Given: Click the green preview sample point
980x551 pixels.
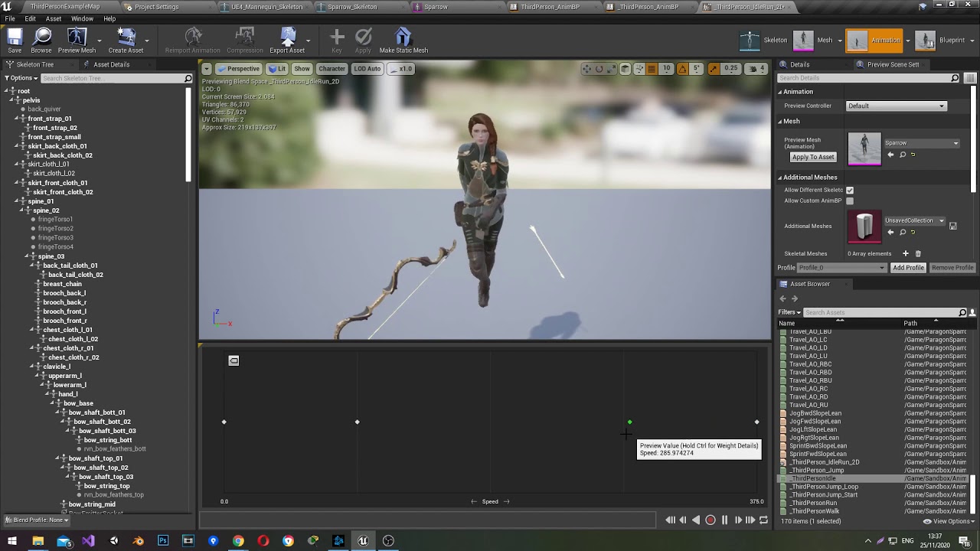Looking at the screenshot, I should 629,422.
